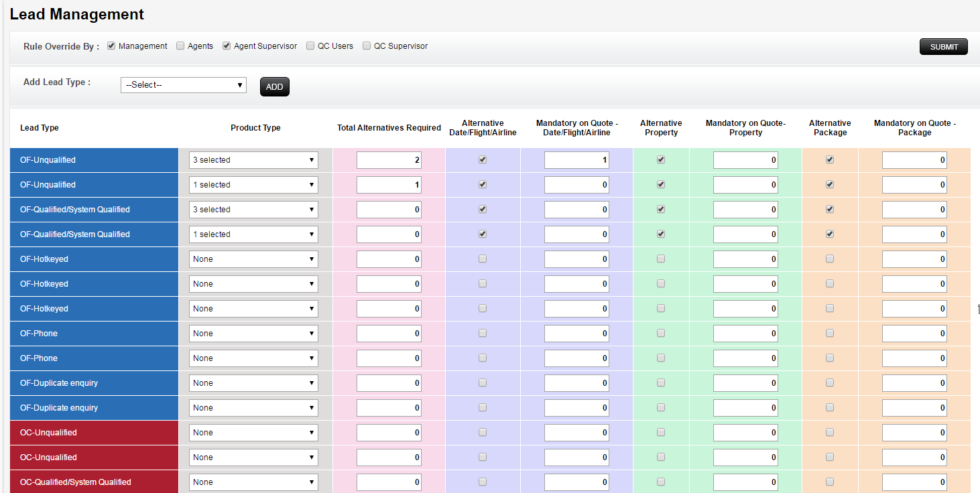Select Mandatory on Quote Date/Flight/Airline field showing 1
The image size is (980, 493).
click(576, 160)
